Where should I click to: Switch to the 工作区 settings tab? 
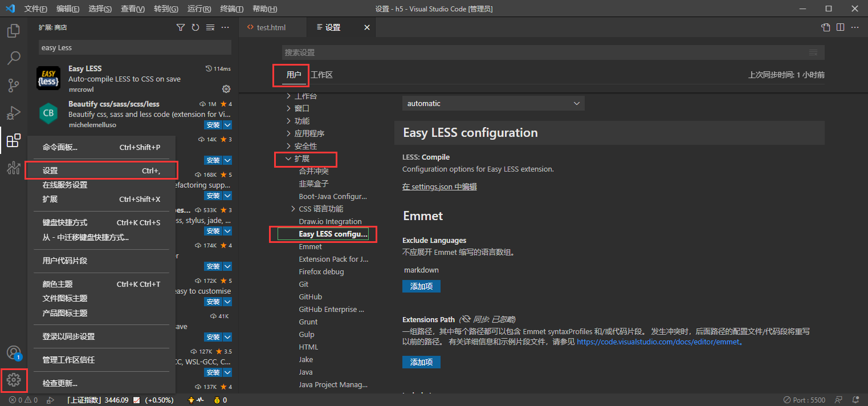tap(321, 75)
